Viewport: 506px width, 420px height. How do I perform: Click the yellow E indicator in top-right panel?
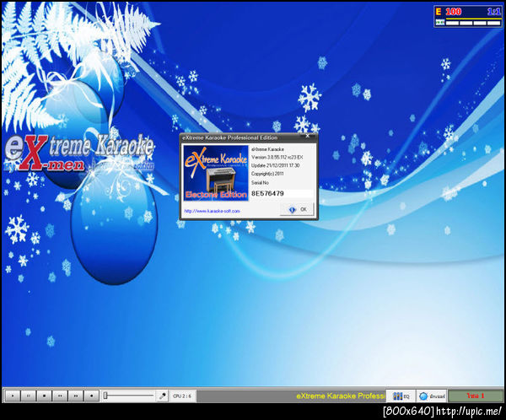439,12
